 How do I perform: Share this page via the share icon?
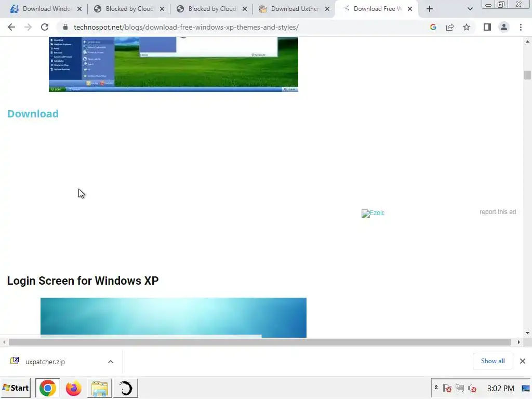pyautogui.click(x=450, y=27)
